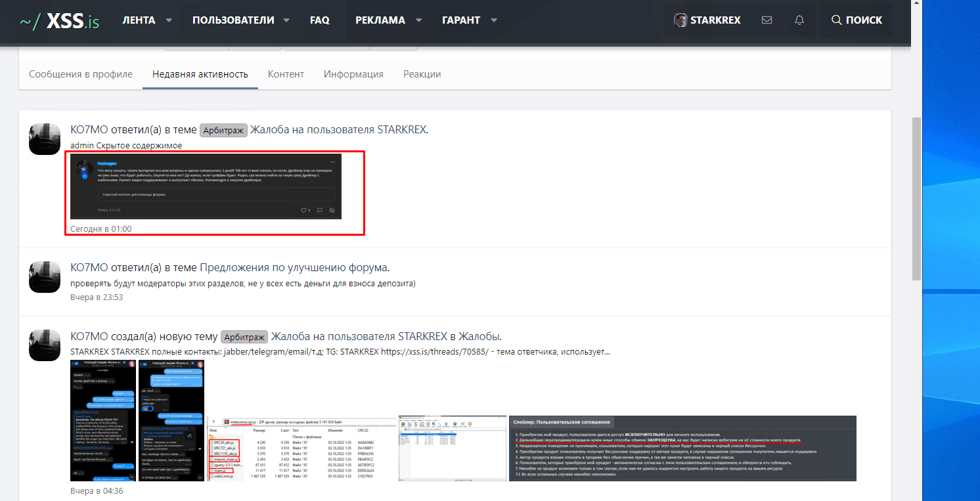Switch to the Сообщения в профиле tab
Screen dimensions: 980x501
coord(81,74)
